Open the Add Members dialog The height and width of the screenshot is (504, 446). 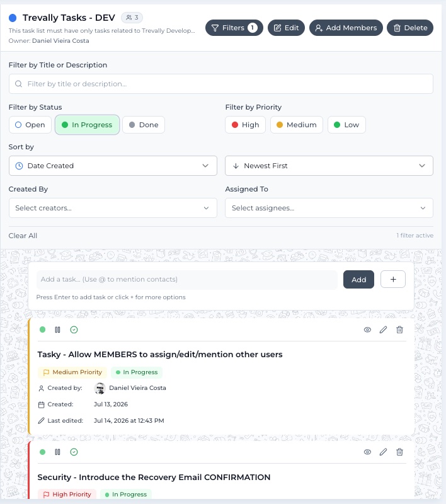pyautogui.click(x=346, y=28)
